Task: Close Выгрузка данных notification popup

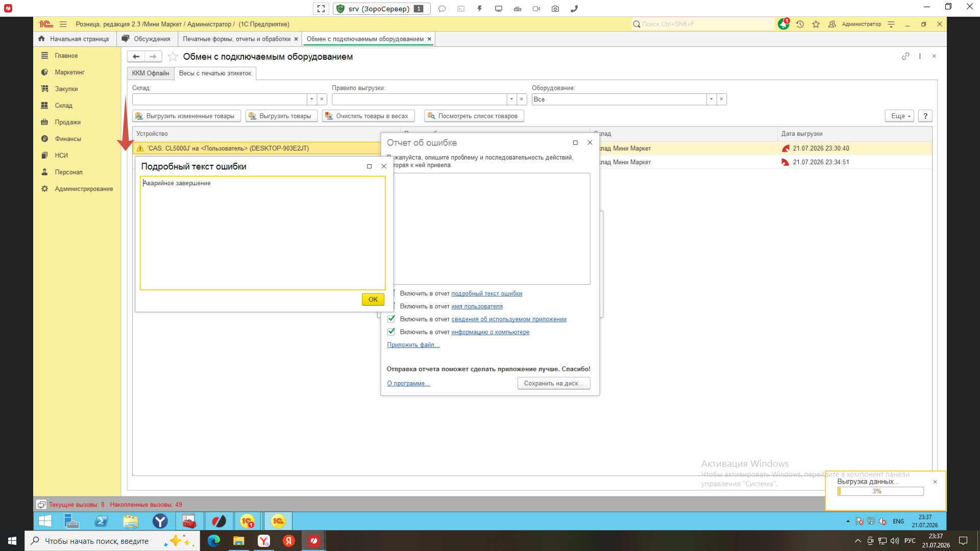Action: 935,482
